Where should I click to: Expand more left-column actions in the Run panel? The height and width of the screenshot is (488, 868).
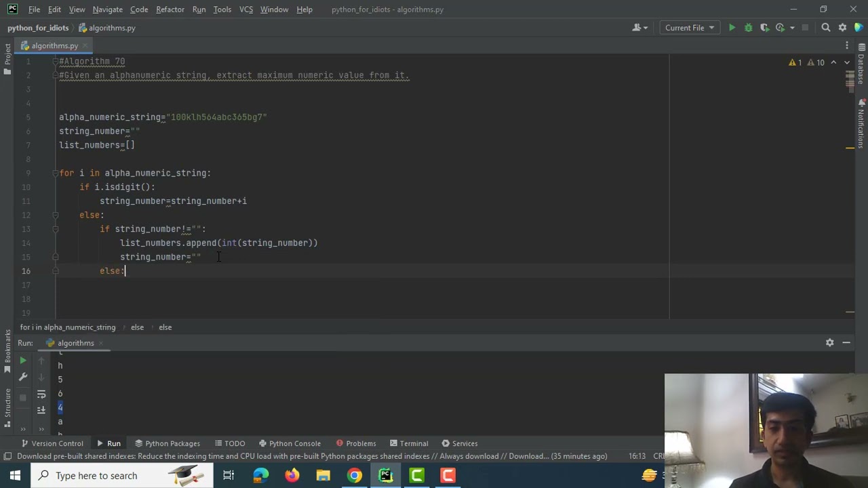(x=23, y=428)
